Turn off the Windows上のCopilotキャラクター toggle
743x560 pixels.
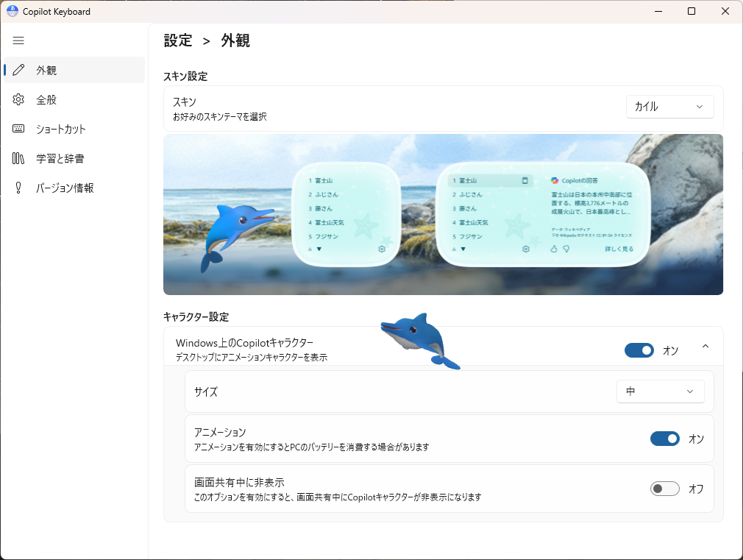(639, 350)
